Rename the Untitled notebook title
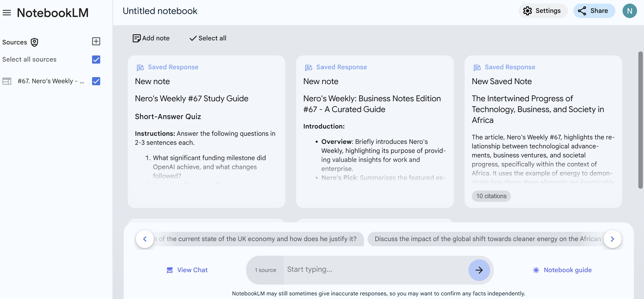 [160, 11]
